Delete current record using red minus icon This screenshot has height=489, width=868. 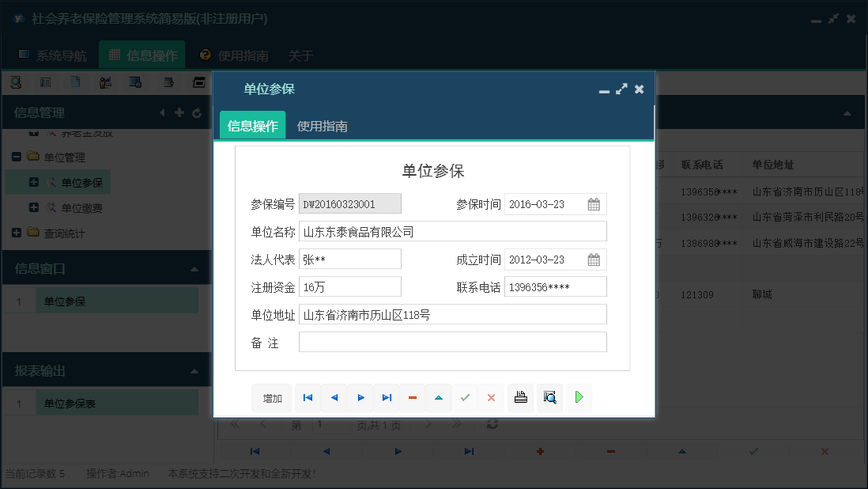tap(412, 398)
